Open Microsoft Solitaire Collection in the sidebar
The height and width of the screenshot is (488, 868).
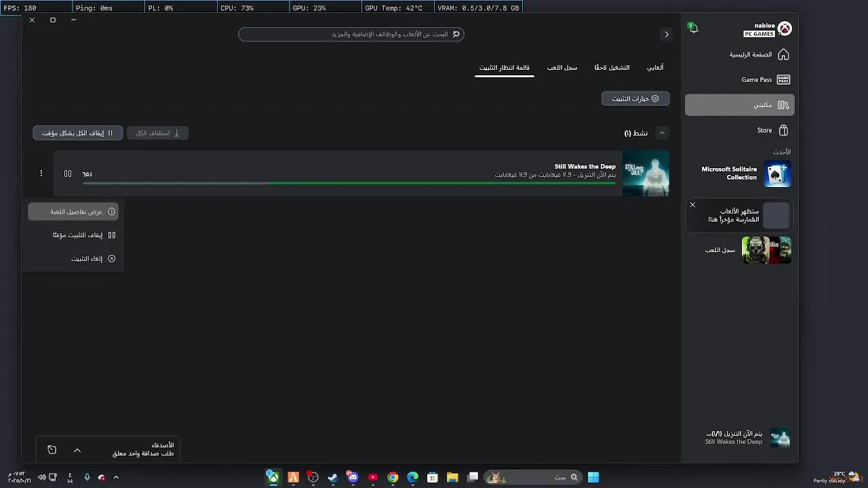(x=739, y=174)
